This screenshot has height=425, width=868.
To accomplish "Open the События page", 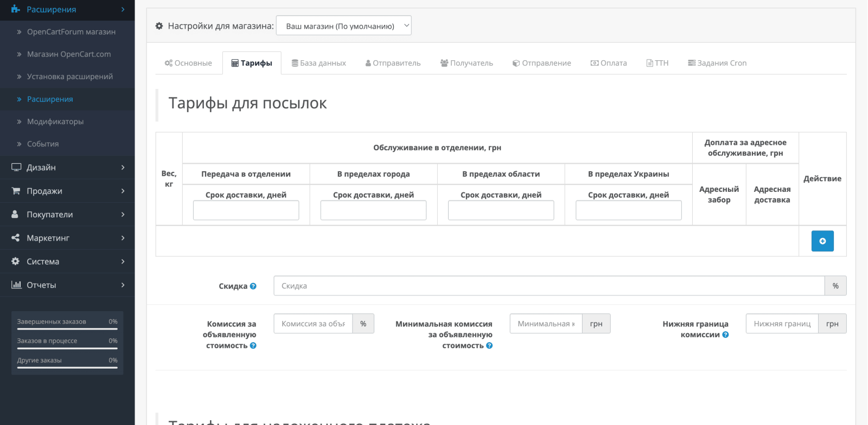I will [67, 144].
